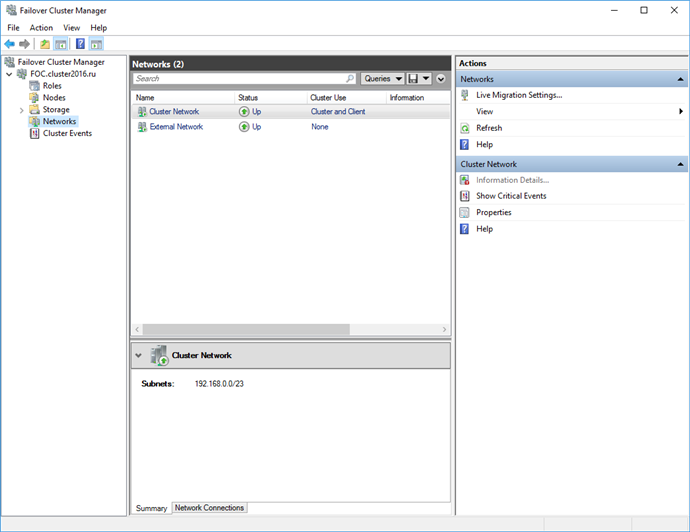
Task: Switch to the Network Connections tab
Action: 209,508
